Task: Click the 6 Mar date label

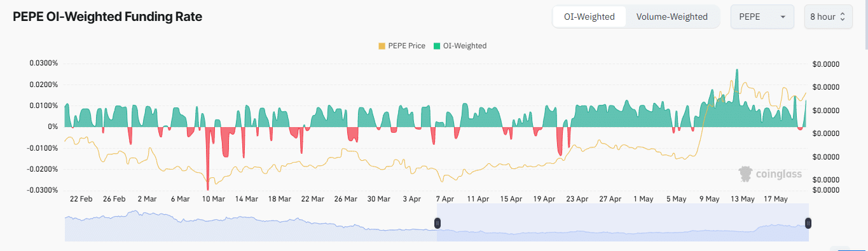Action: 180,199
